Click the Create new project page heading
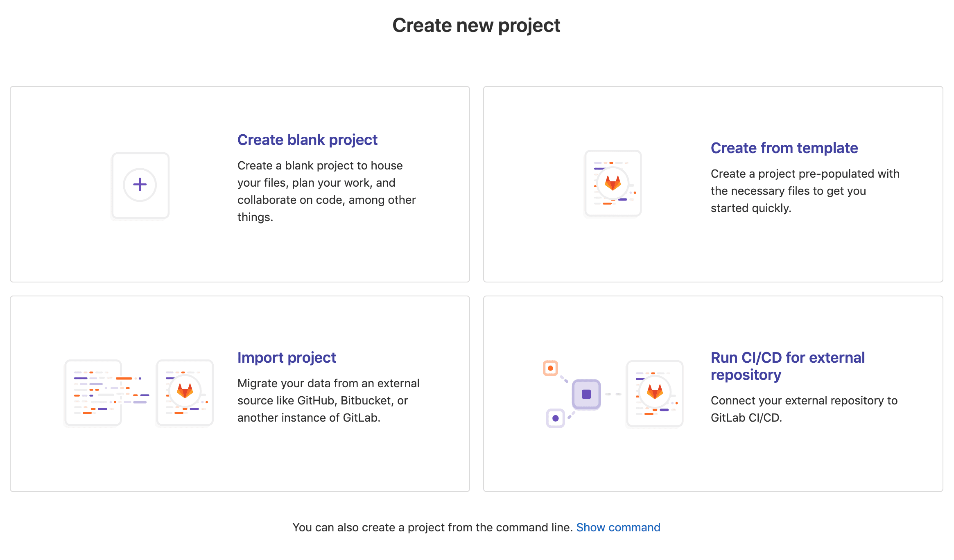954x560 pixels. point(476,25)
